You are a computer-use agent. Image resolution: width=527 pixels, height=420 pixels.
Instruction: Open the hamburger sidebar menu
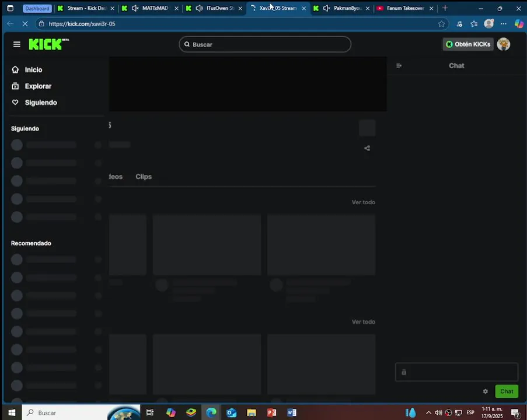point(16,44)
